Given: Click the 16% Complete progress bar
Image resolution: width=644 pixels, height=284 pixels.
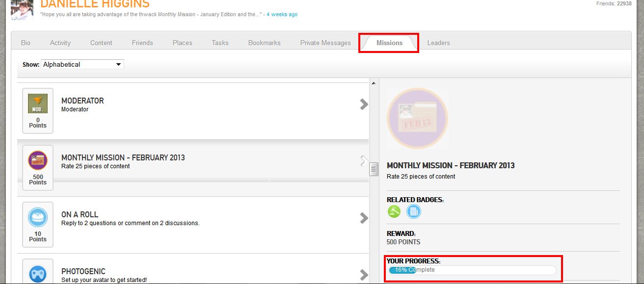Looking at the screenshot, I should point(472,270).
